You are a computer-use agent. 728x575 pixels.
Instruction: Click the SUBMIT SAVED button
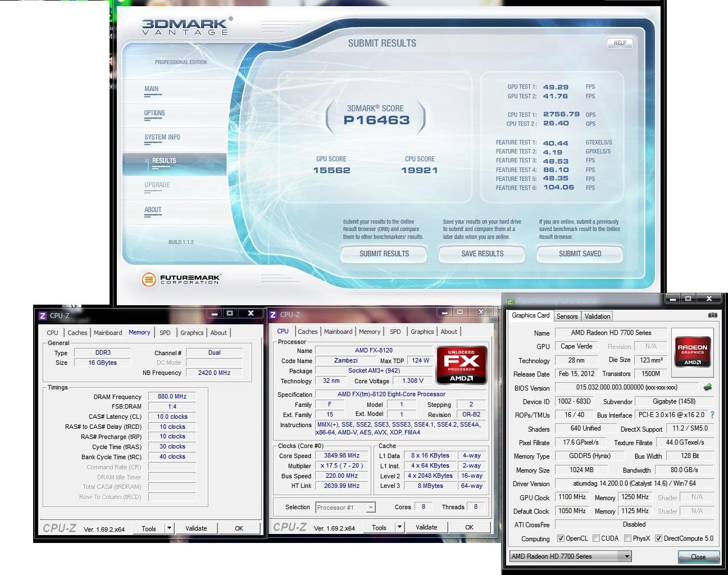click(580, 254)
